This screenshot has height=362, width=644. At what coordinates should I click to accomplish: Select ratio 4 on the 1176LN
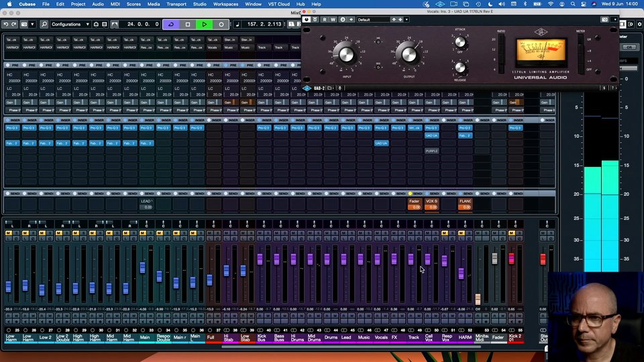tap(502, 69)
